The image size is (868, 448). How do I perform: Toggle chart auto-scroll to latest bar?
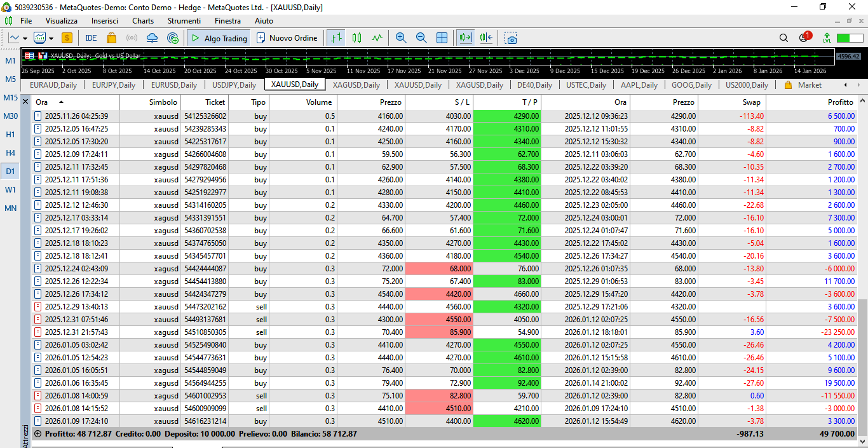click(466, 38)
